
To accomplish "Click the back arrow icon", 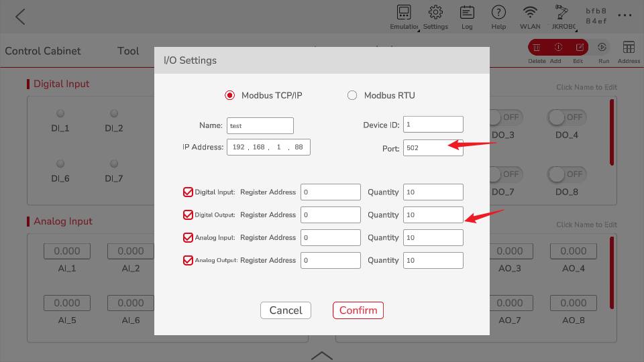I will click(x=20, y=17).
